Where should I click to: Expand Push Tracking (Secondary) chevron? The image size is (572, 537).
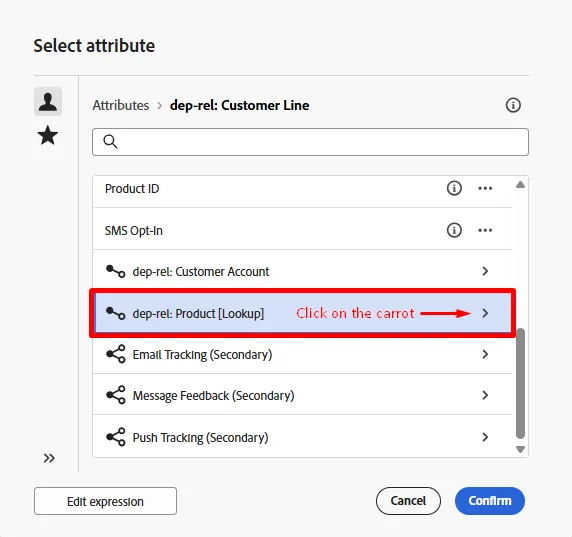(x=485, y=437)
